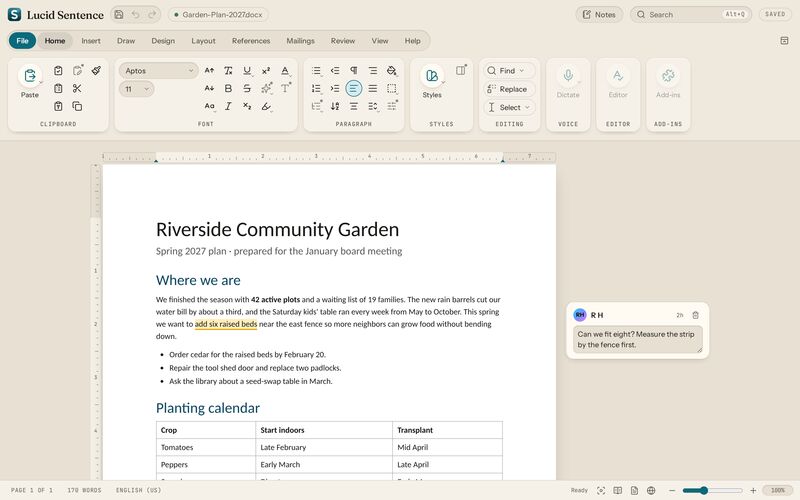Expand the Styles gallery
The width and height of the screenshot is (800, 500).
click(x=432, y=76)
